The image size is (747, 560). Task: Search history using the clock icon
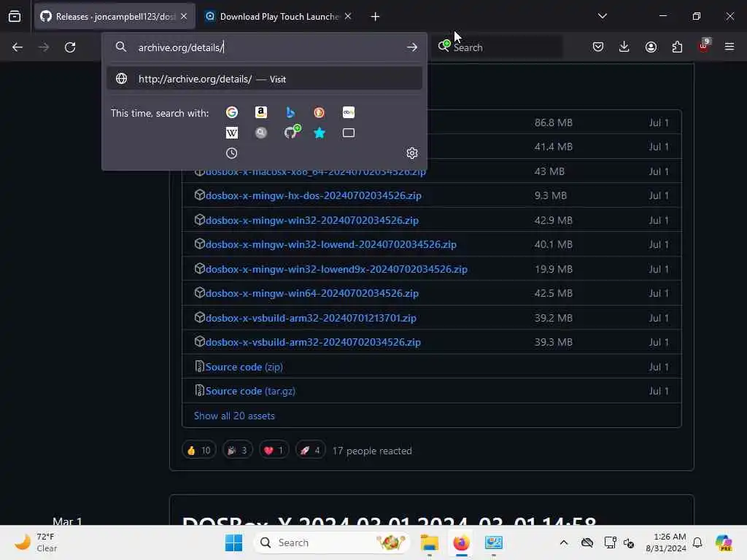(x=231, y=153)
